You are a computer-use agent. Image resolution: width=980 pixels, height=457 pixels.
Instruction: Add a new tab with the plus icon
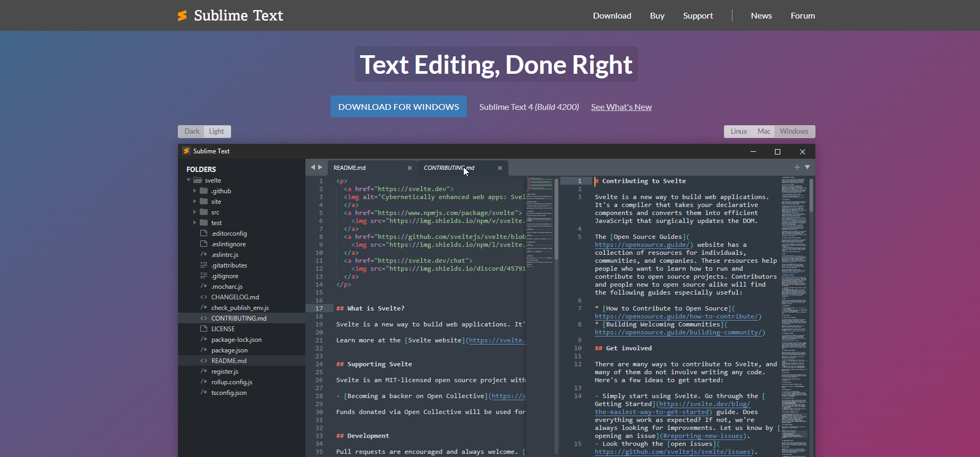[797, 167]
